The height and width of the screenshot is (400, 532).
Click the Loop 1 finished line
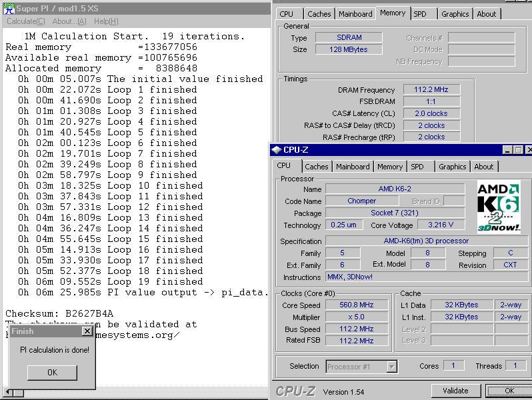coord(107,89)
